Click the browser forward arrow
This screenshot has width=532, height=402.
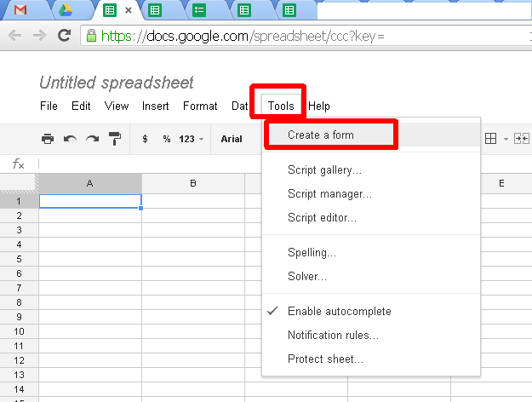click(39, 35)
